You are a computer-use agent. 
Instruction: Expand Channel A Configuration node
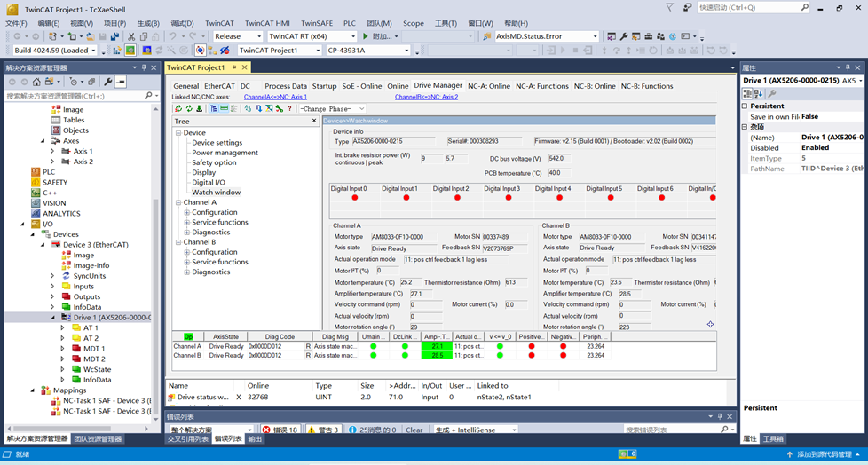[187, 213]
